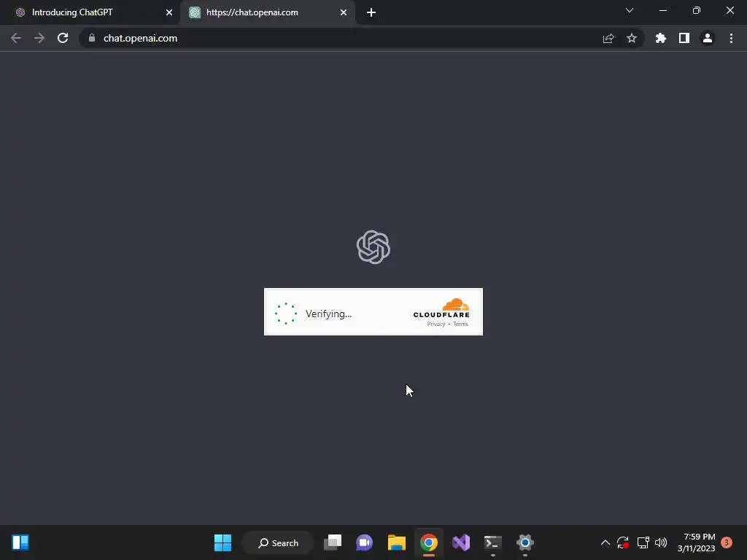Click the Verifying spinner indicator
The height and width of the screenshot is (560, 747).
coord(286,314)
